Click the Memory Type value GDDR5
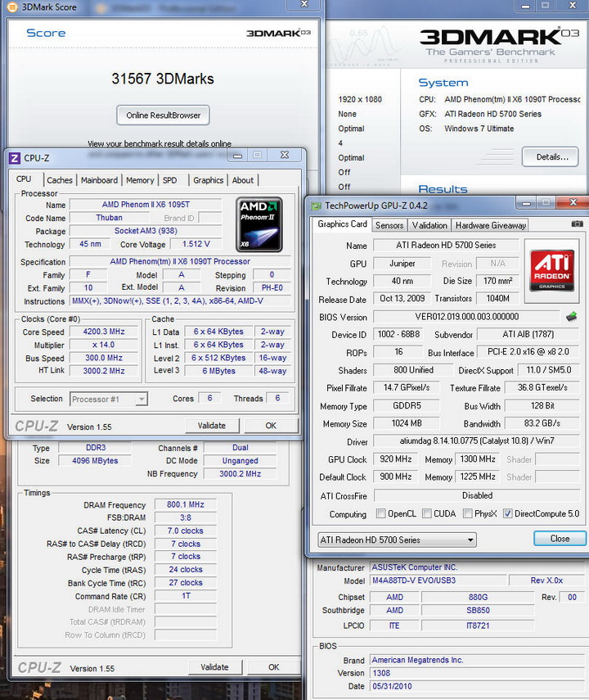This screenshot has width=589, height=700. 406,406
